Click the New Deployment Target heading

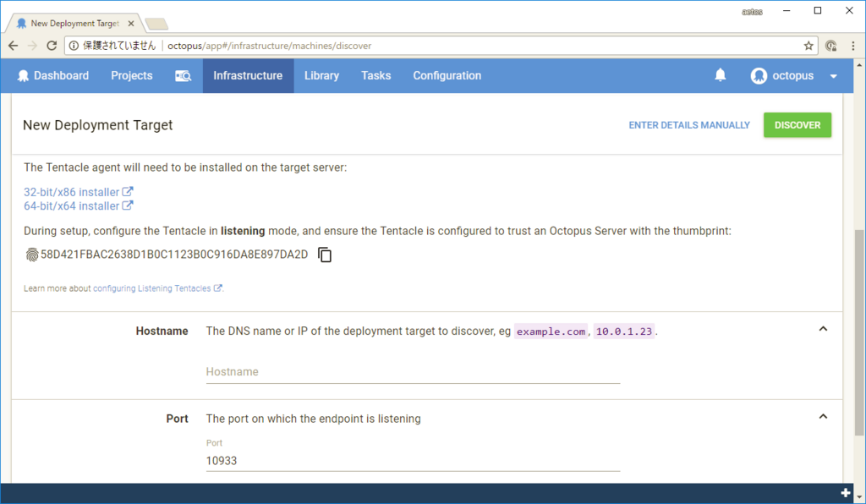[98, 125]
